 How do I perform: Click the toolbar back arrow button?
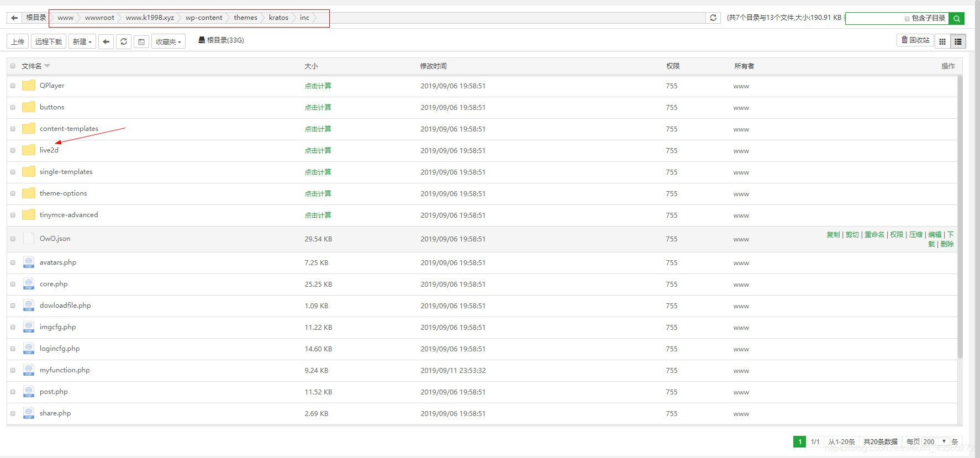106,41
